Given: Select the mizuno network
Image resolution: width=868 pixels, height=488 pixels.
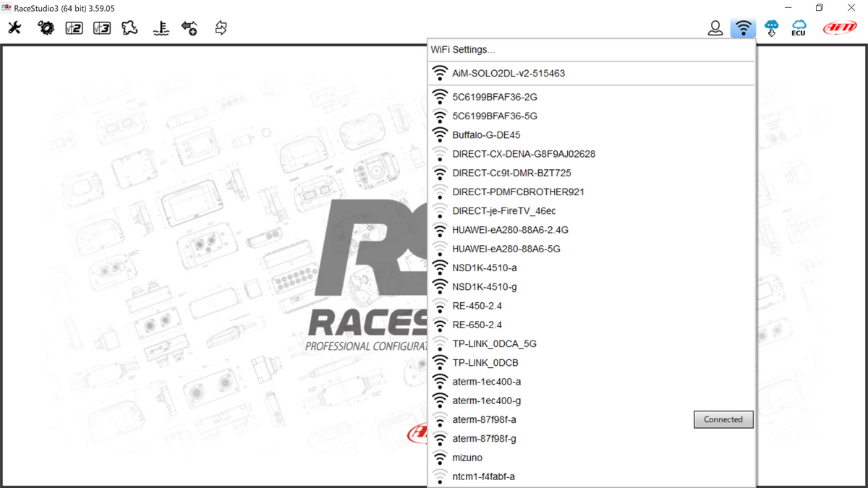Looking at the screenshot, I should 591,458.
